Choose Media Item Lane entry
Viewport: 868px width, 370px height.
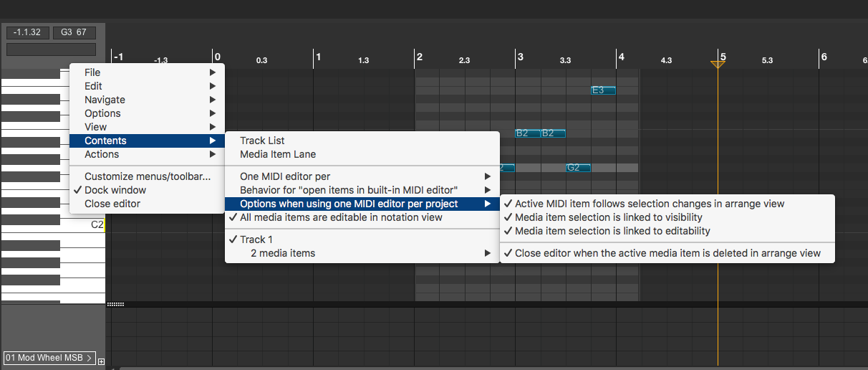click(278, 154)
